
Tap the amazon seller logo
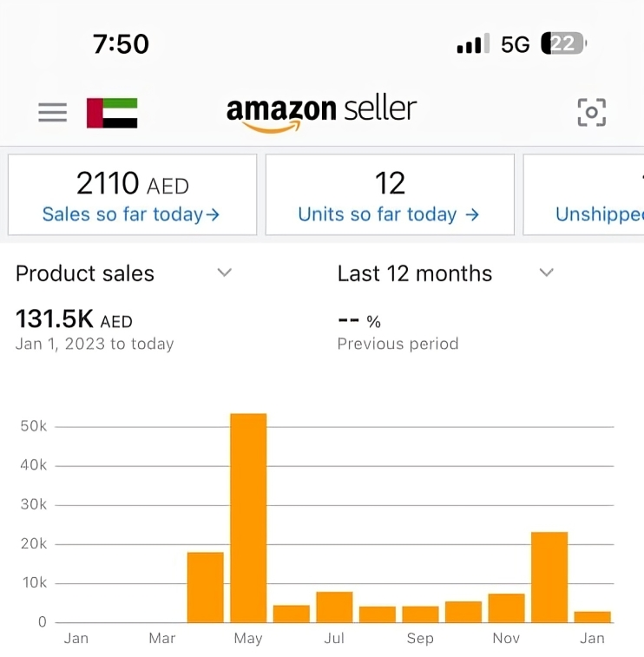(321, 113)
